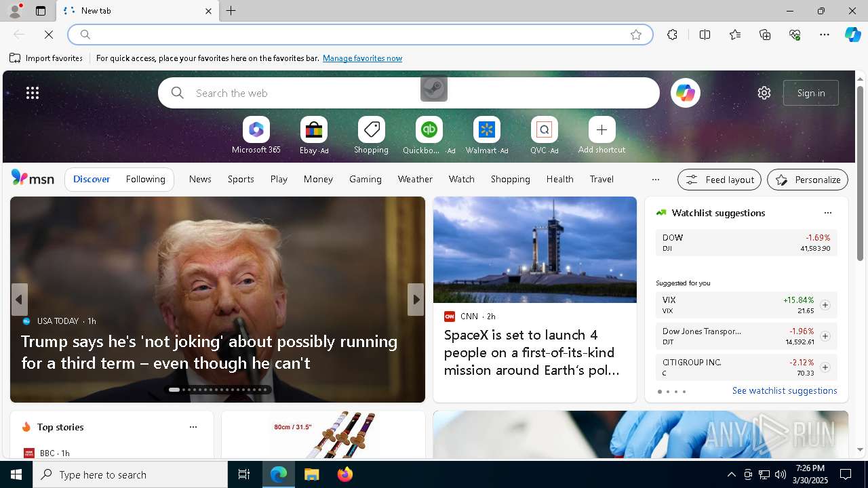Viewport: 868px width, 488px height.
Task: Open Top stories more options menu
Action: click(x=193, y=427)
